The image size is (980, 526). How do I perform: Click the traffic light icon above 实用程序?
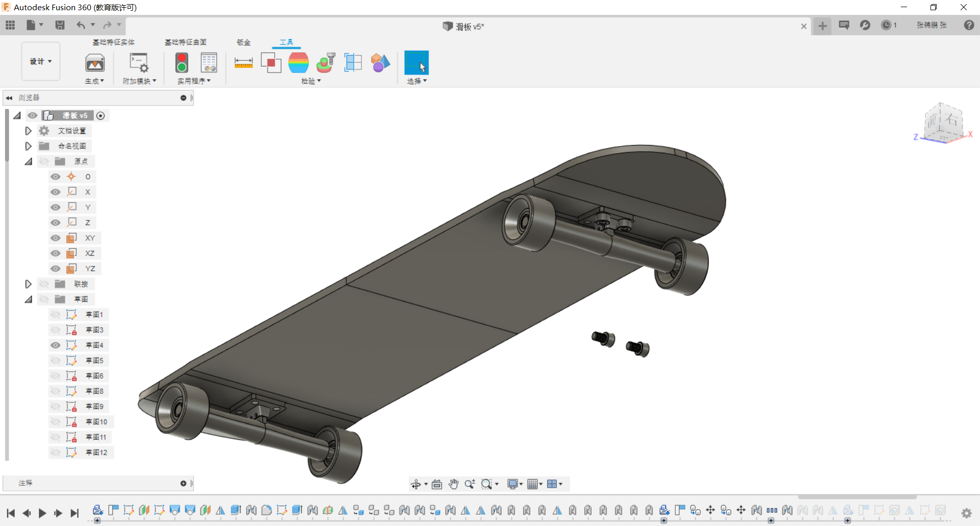[x=182, y=63]
